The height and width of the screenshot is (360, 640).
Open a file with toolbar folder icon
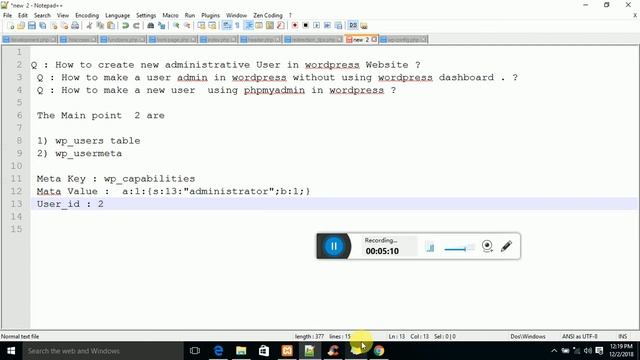coord(21,26)
